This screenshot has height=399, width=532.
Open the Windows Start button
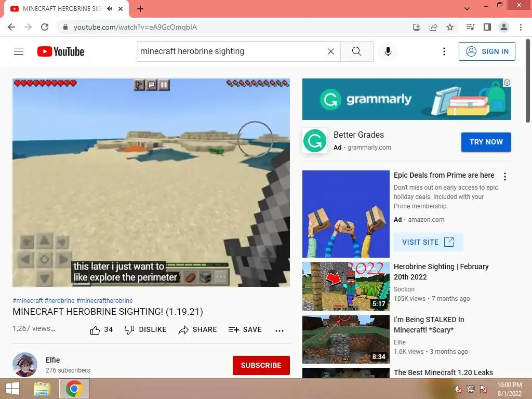pos(12,389)
